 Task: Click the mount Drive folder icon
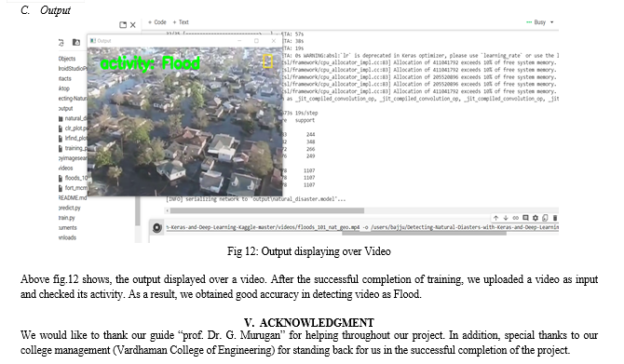pos(76,42)
